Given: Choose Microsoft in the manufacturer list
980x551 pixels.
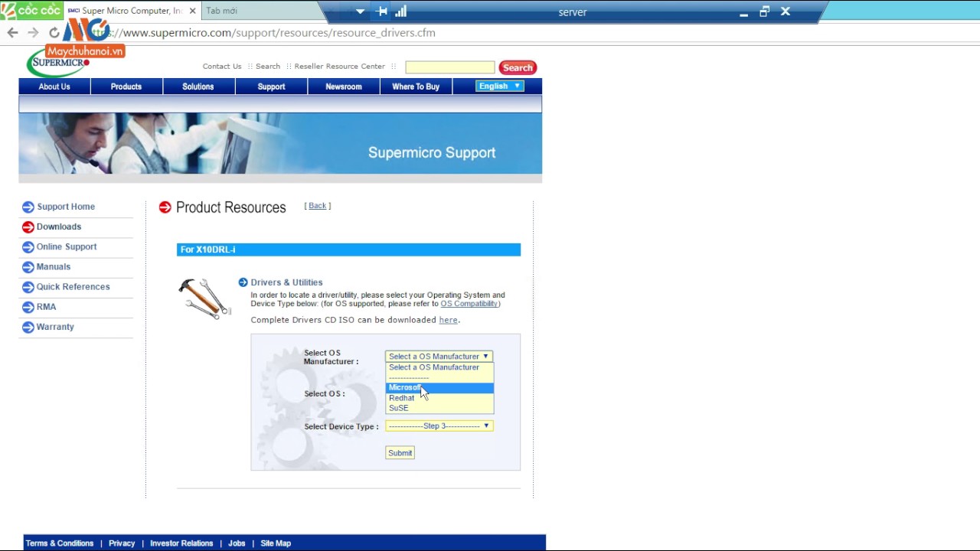Looking at the screenshot, I should click(x=439, y=387).
